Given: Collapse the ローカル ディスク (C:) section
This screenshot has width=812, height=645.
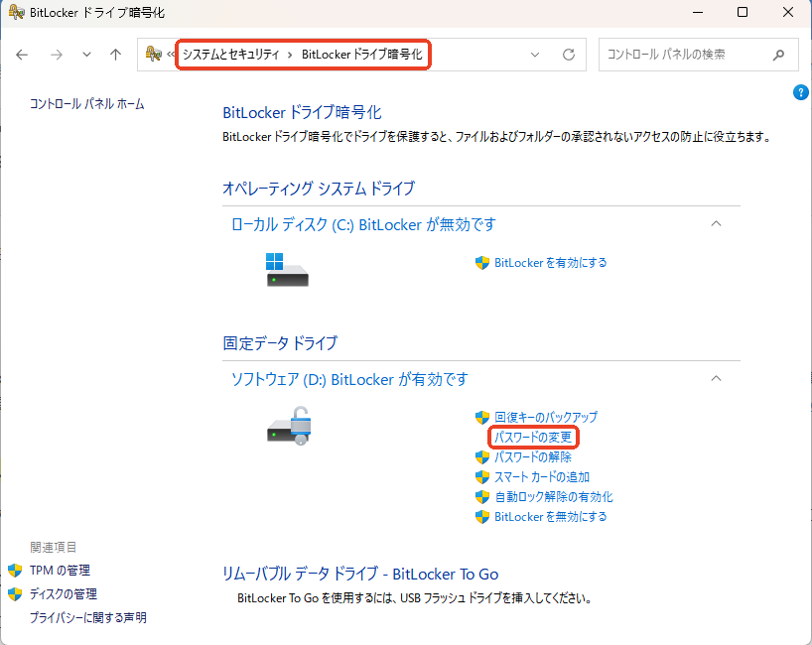Looking at the screenshot, I should [717, 224].
